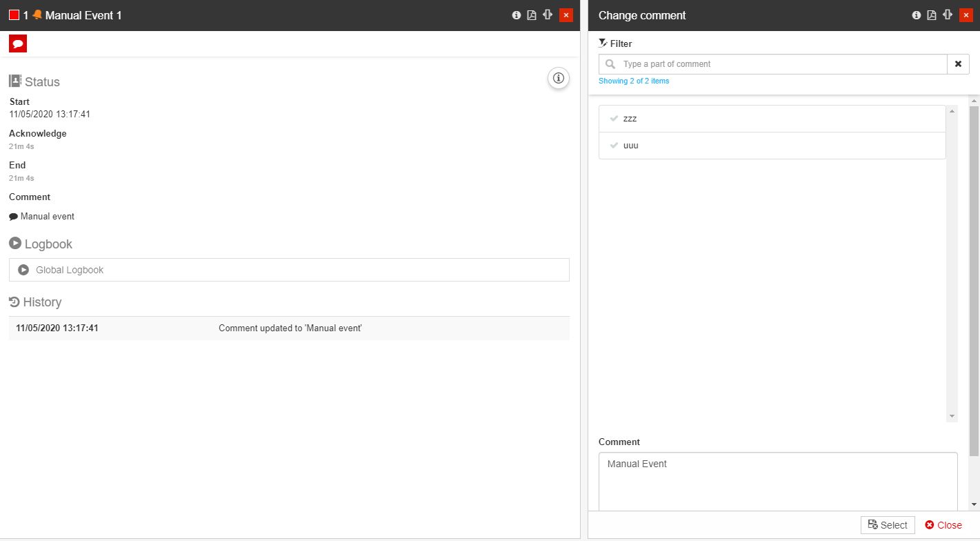Viewport: 980px width, 541px height.
Task: Open info icon in Change comment header
Action: click(917, 15)
